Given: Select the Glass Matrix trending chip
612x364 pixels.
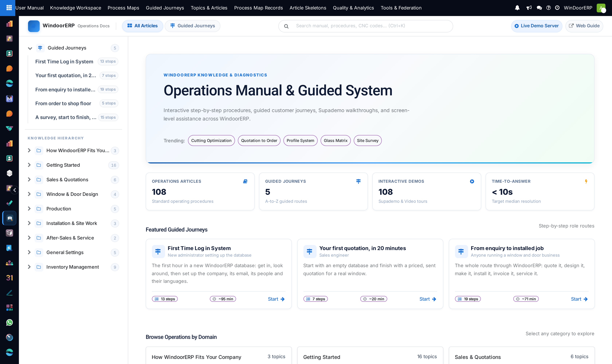Looking at the screenshot, I should tap(336, 141).
